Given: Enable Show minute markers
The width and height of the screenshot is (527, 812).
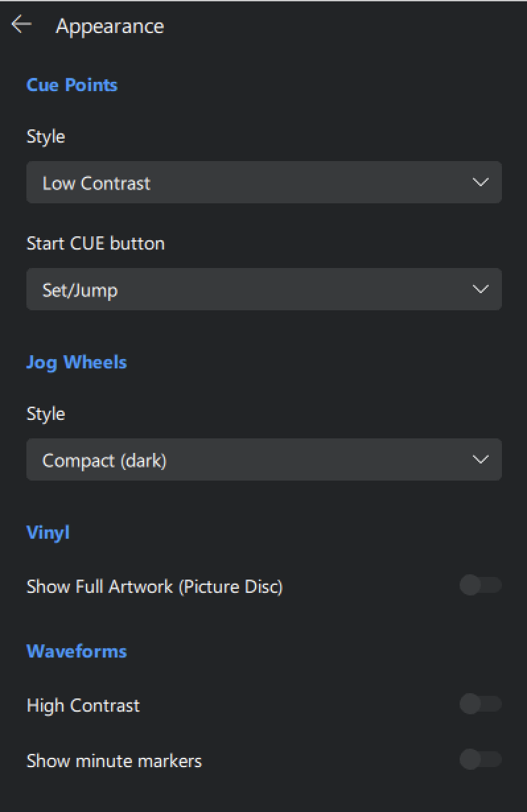Looking at the screenshot, I should click(x=481, y=760).
